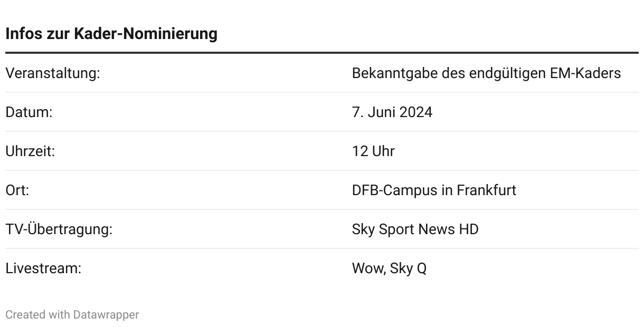Click the '12 Uhr' time value
Viewport: 644px width, 327px height.
click(x=373, y=151)
